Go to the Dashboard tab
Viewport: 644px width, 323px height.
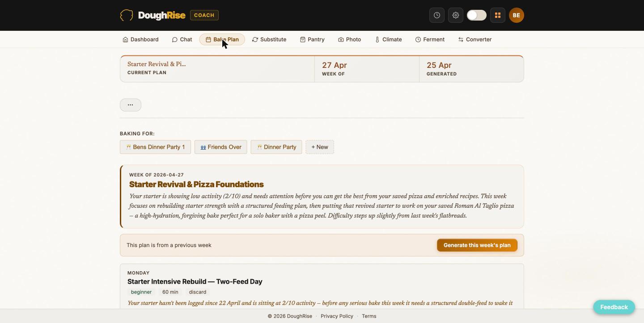click(140, 39)
